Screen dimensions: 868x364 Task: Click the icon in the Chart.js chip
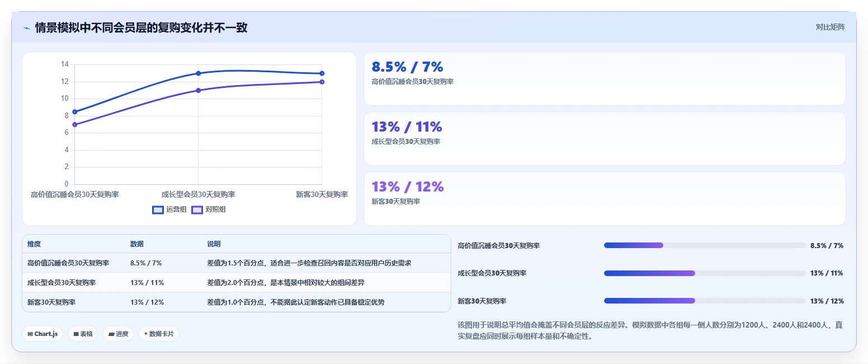(30, 334)
